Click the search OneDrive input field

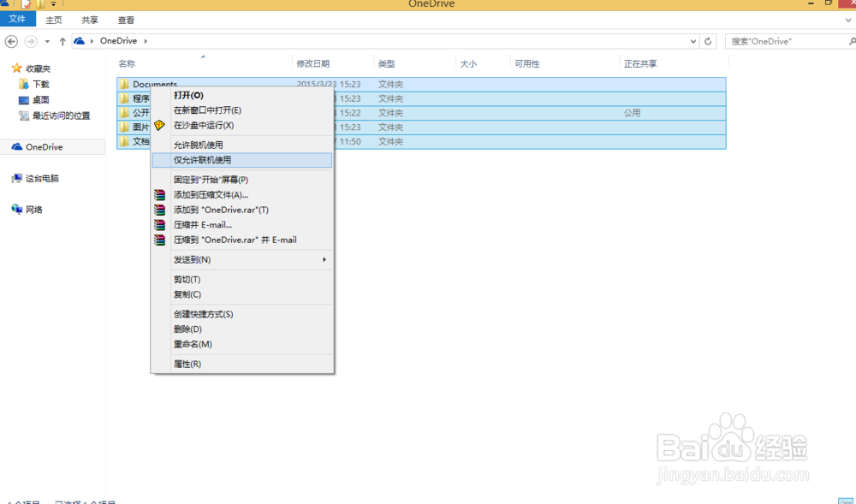click(x=789, y=41)
